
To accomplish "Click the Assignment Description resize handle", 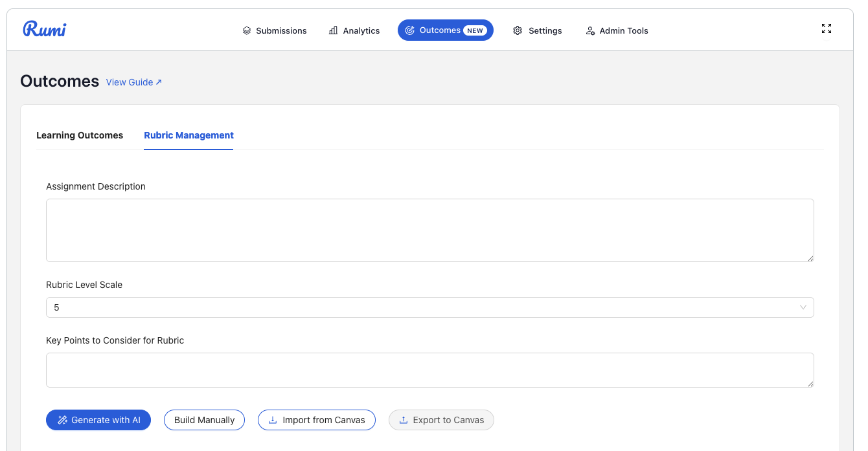I will [810, 258].
